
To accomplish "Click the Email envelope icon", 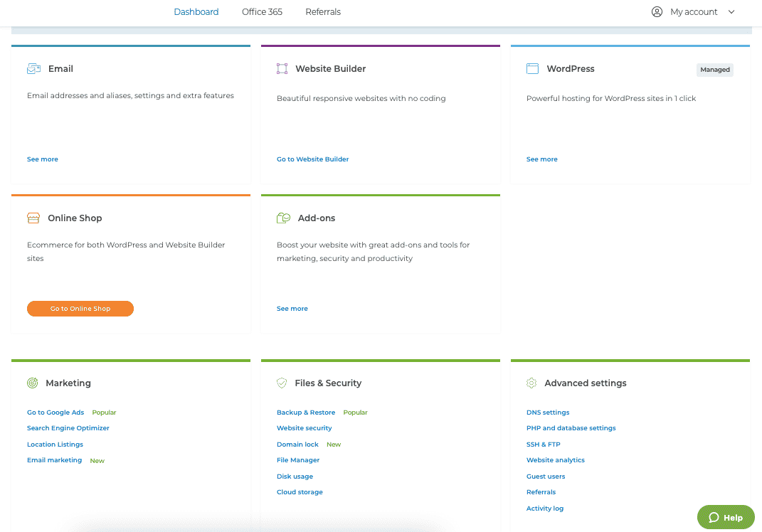I will pos(33,68).
